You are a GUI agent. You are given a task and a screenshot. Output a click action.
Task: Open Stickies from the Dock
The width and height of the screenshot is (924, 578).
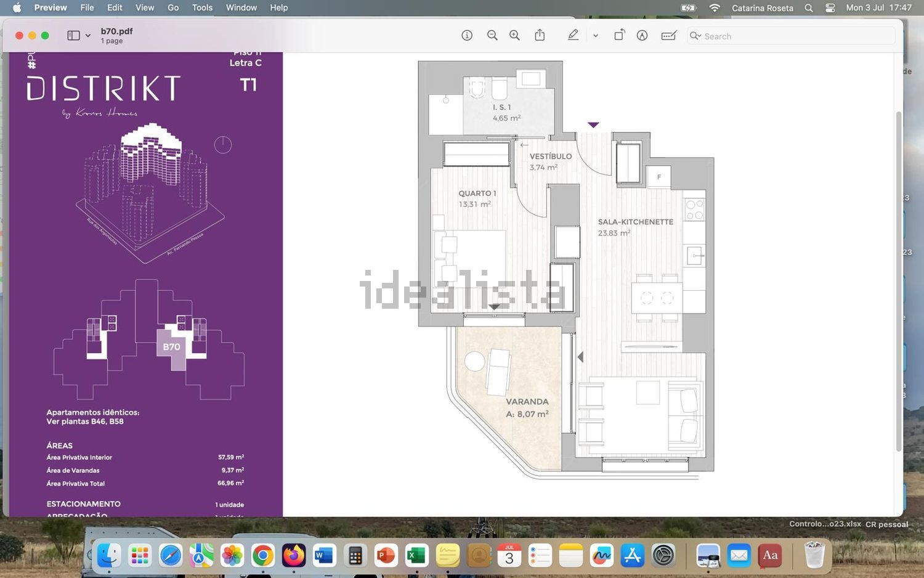pos(448,555)
